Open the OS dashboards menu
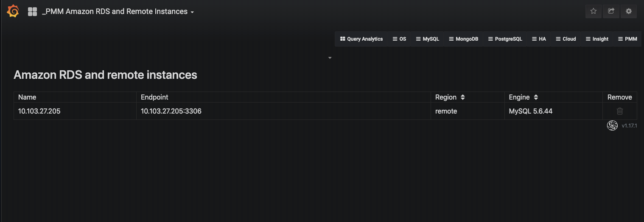This screenshot has height=222, width=644. pyautogui.click(x=399, y=39)
